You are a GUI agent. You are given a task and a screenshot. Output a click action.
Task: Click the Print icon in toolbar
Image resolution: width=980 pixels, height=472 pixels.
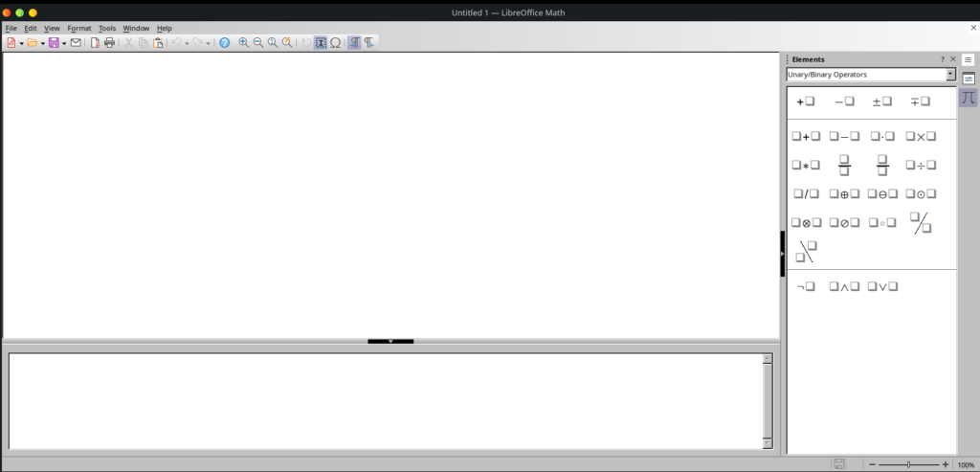tap(109, 43)
